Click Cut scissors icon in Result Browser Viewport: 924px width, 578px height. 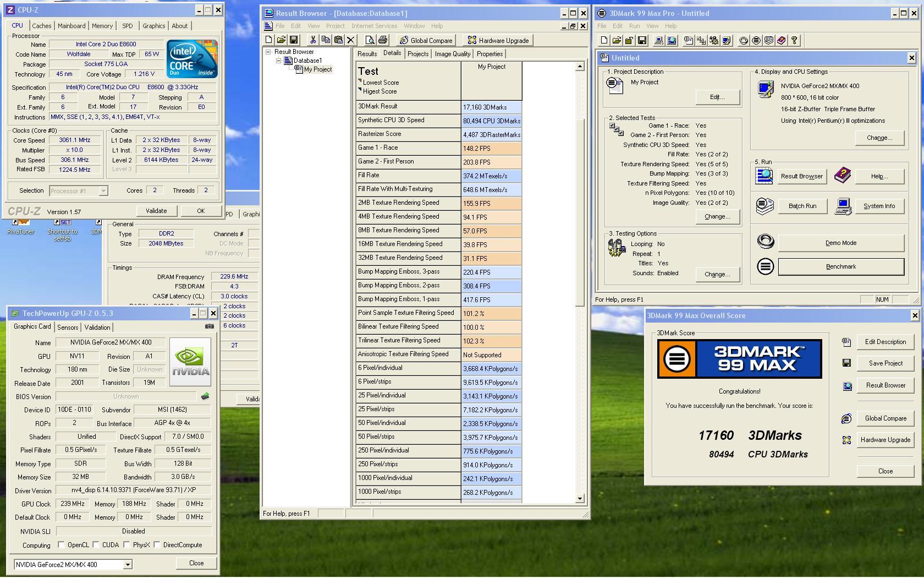[x=313, y=40]
